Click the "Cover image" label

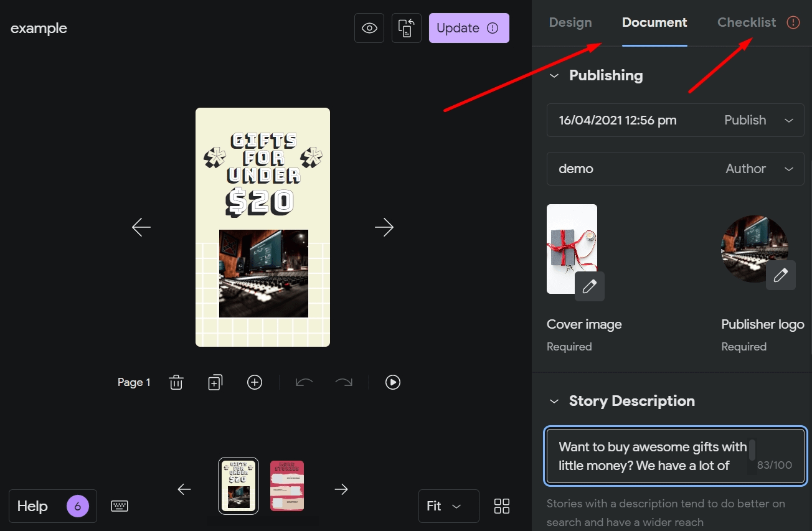(584, 324)
